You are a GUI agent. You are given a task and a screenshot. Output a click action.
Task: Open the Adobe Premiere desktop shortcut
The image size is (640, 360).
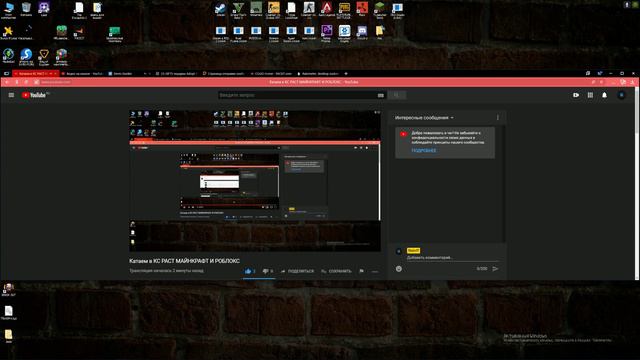tap(327, 33)
